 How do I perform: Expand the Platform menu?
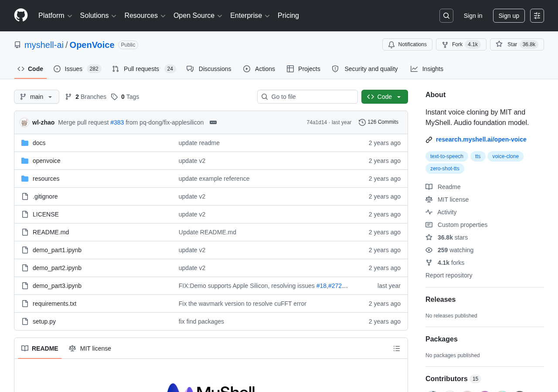point(55,16)
